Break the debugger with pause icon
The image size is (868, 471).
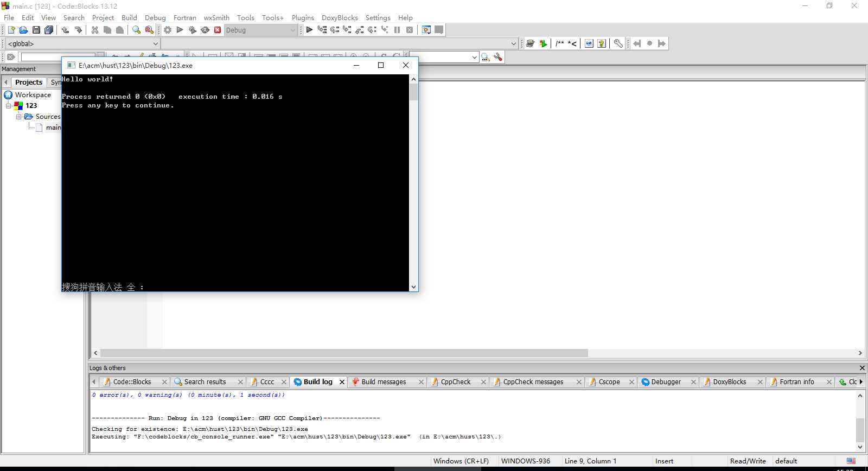397,30
